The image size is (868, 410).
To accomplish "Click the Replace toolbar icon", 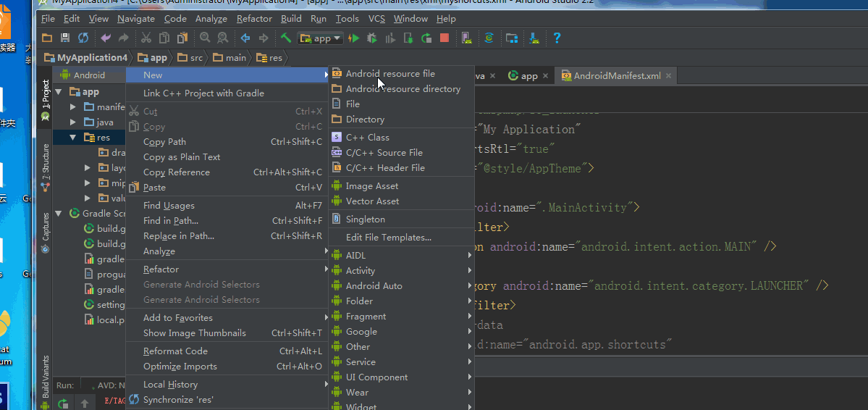I will [222, 38].
